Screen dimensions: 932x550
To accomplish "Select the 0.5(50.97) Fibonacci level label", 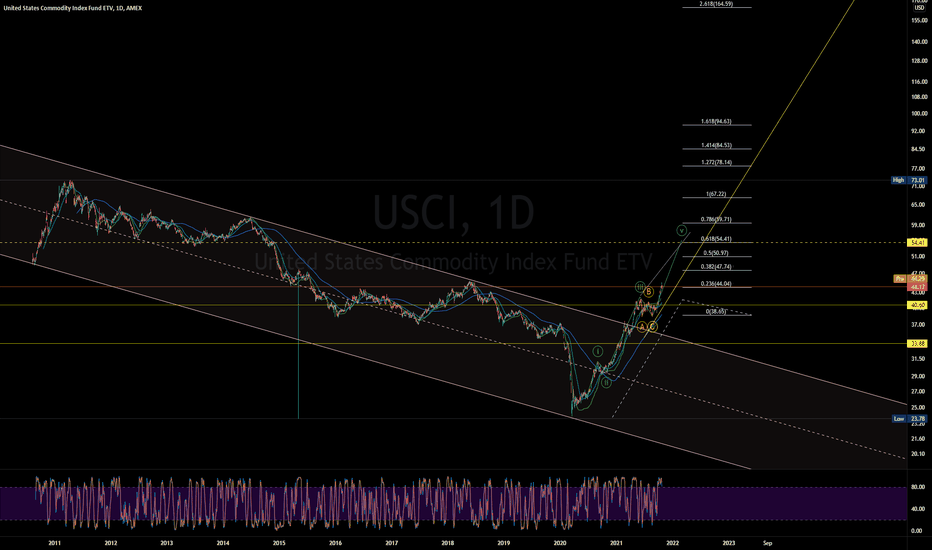I will pos(716,253).
